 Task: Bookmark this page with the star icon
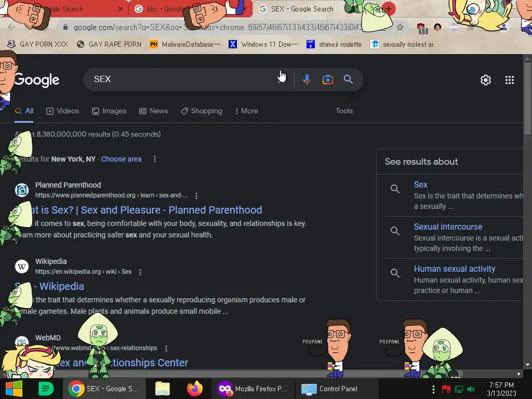400,27
